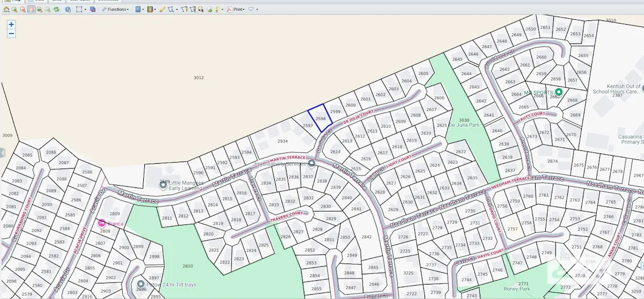Expand the brown book dropdown arrow
644x299 pixels.
click(155, 10)
